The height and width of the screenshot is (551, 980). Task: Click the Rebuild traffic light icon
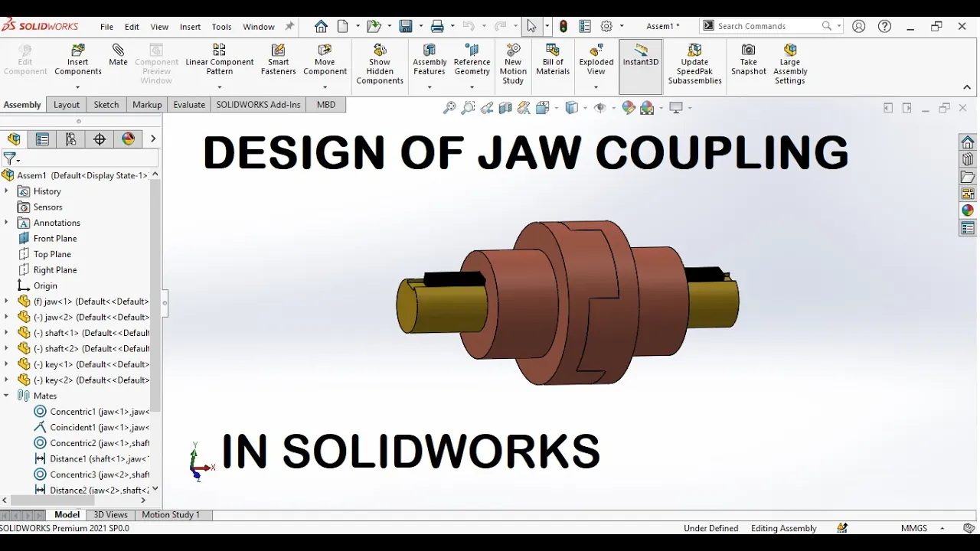point(563,26)
